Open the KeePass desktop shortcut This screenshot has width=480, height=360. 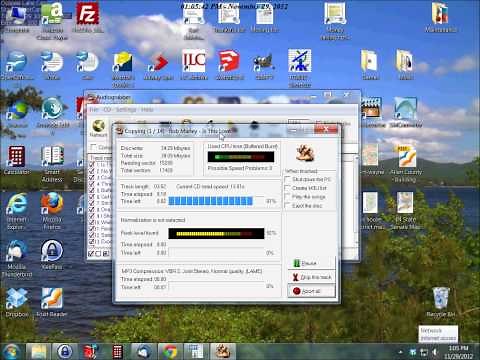coord(52,254)
